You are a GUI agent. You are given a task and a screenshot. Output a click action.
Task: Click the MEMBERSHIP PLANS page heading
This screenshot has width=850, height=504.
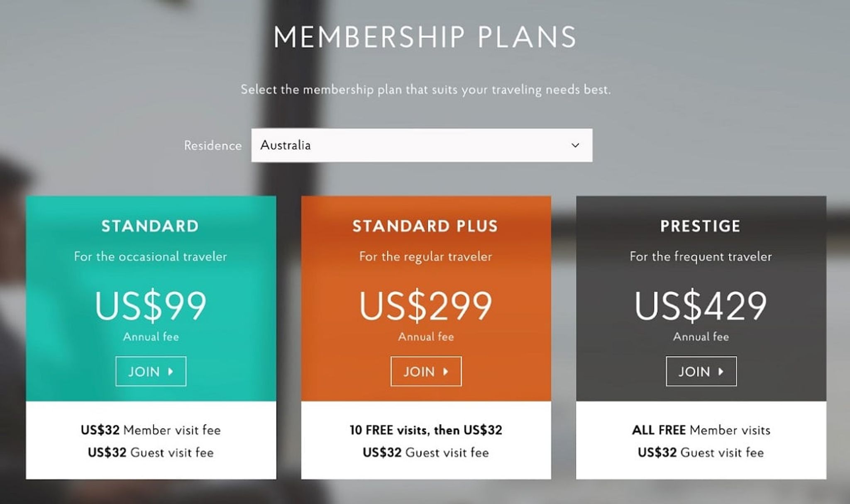[x=425, y=37]
